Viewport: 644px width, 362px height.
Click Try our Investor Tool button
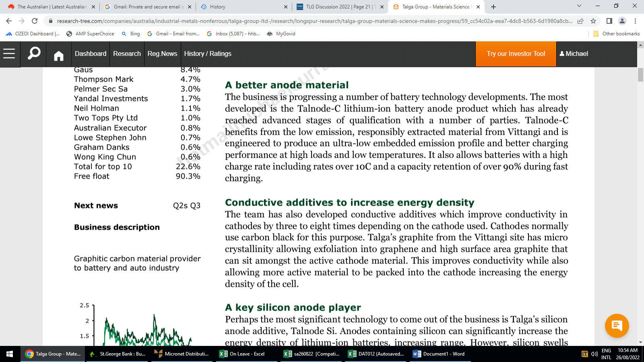pos(516,53)
